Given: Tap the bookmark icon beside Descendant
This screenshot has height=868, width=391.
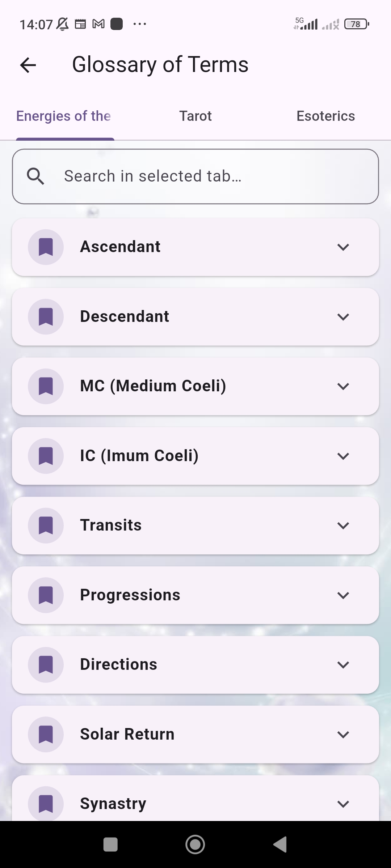Looking at the screenshot, I should 46,317.
